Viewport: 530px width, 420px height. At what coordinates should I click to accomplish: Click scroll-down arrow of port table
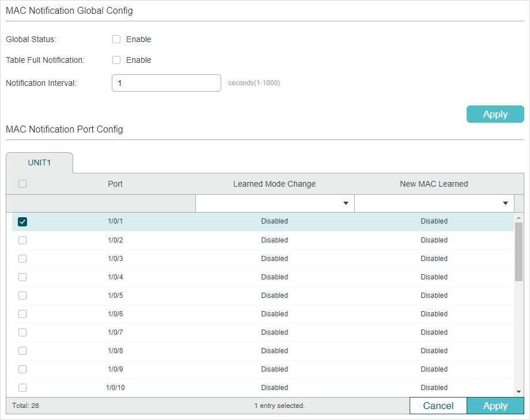(x=518, y=392)
